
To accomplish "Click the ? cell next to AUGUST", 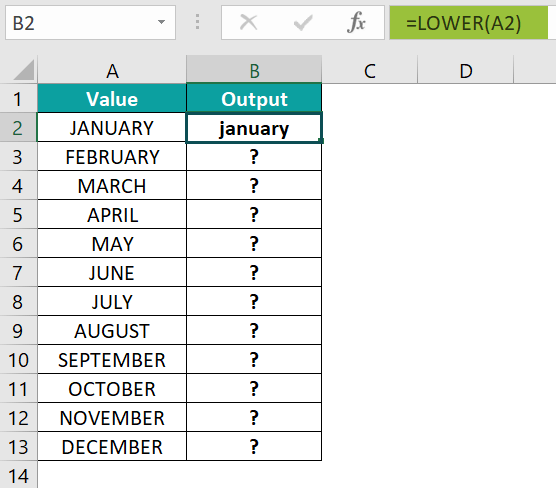I will (x=254, y=331).
